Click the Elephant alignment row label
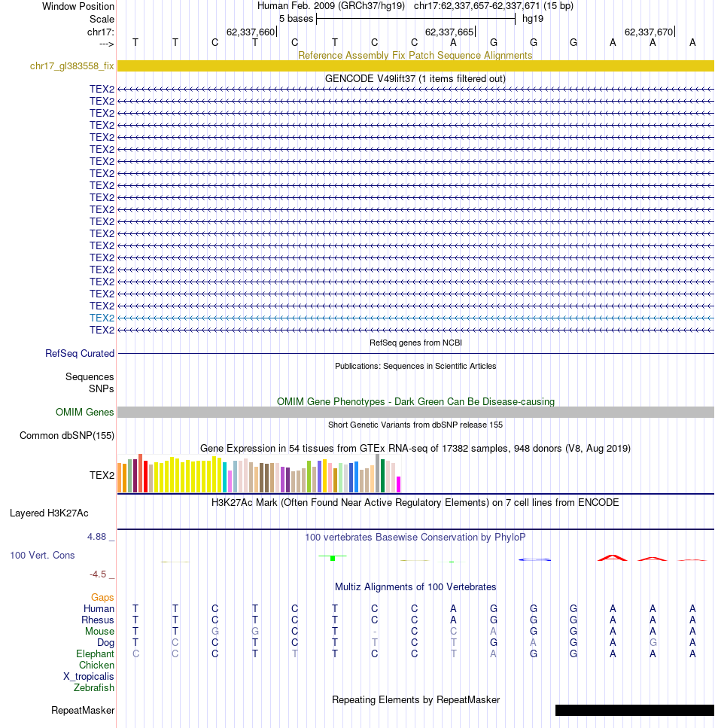 tap(95, 653)
